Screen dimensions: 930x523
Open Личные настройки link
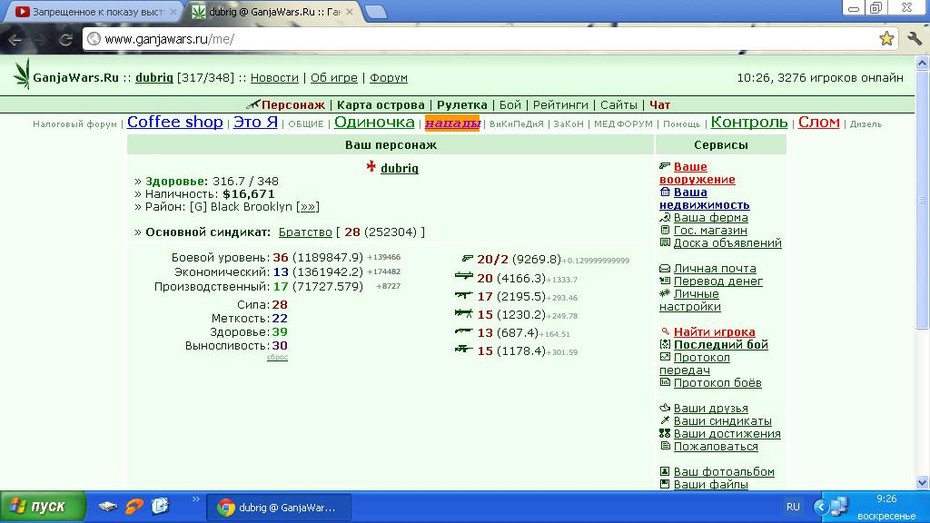pos(690,300)
